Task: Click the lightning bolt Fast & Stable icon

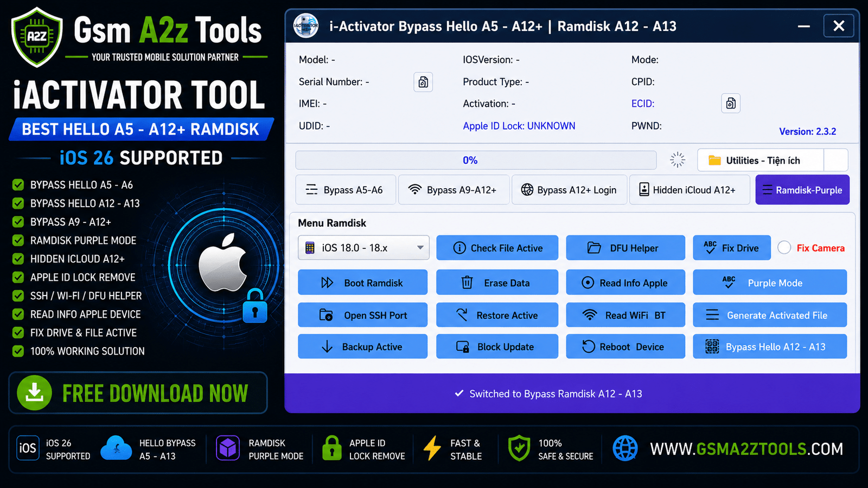Action: [x=432, y=448]
